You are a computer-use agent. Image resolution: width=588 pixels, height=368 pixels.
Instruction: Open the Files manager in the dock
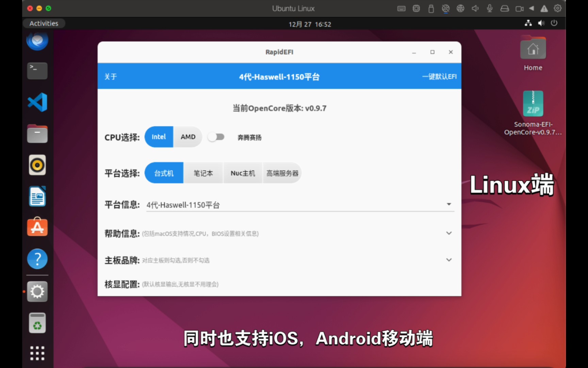(x=37, y=134)
